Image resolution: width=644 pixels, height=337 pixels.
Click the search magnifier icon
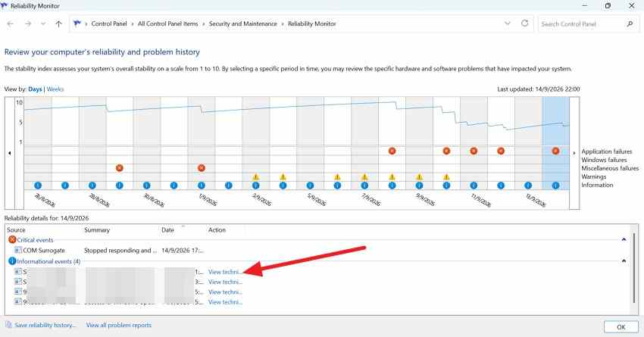[x=630, y=23]
